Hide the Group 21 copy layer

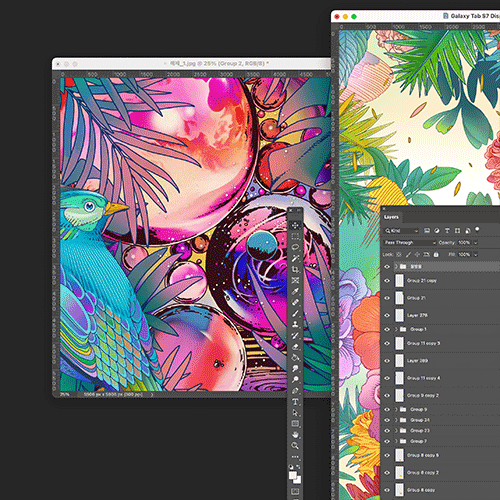387,281
